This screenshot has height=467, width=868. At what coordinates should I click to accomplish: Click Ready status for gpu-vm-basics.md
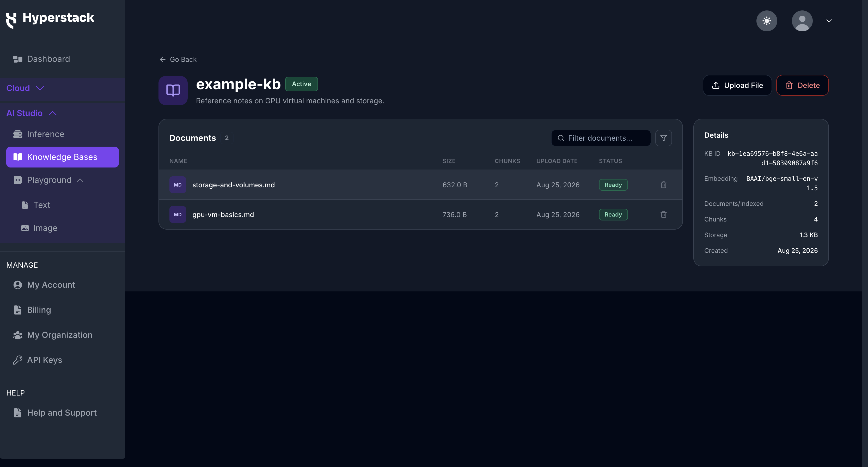(x=613, y=214)
